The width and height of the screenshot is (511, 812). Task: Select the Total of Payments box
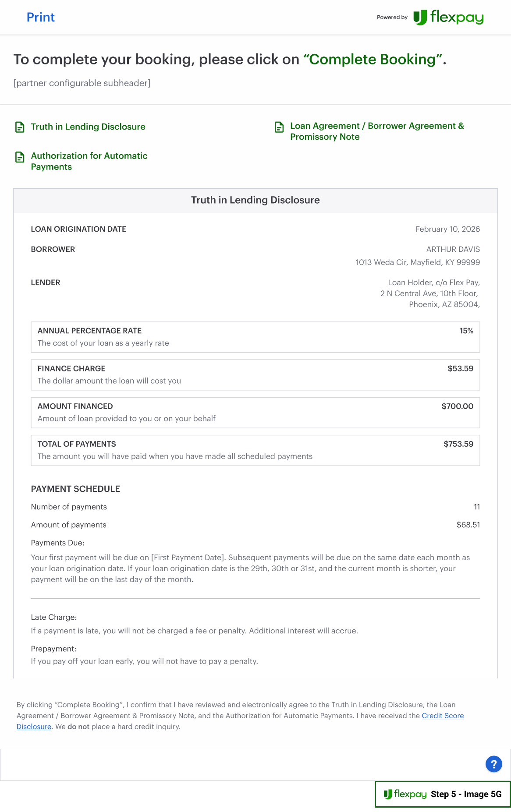[x=255, y=450]
